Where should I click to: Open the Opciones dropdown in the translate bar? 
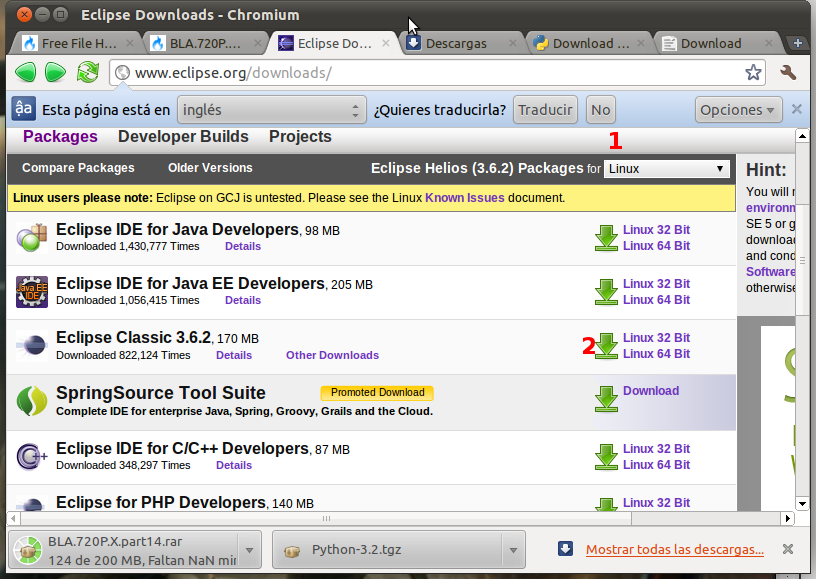(738, 110)
